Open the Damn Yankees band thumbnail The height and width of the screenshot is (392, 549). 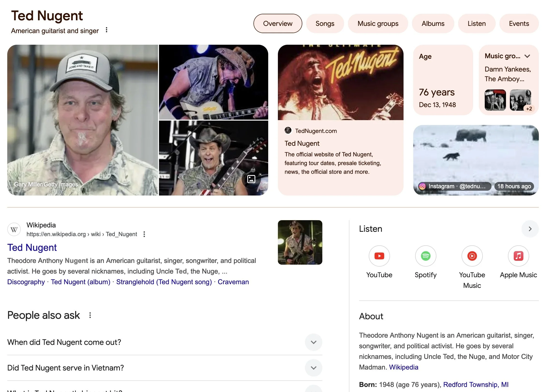click(495, 100)
